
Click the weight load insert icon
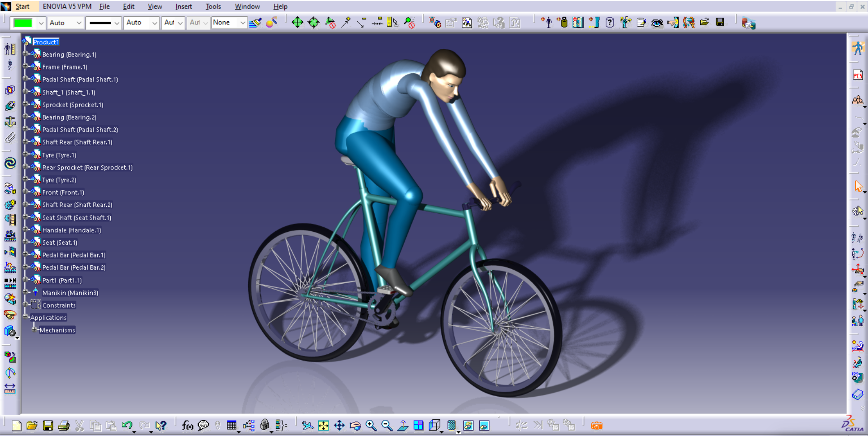(562, 23)
